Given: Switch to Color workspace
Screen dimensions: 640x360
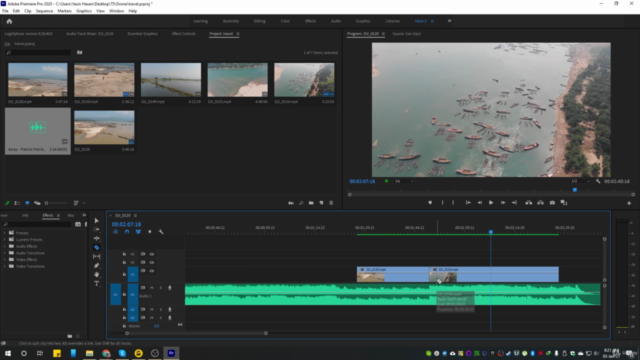Looking at the screenshot, I should (285, 21).
